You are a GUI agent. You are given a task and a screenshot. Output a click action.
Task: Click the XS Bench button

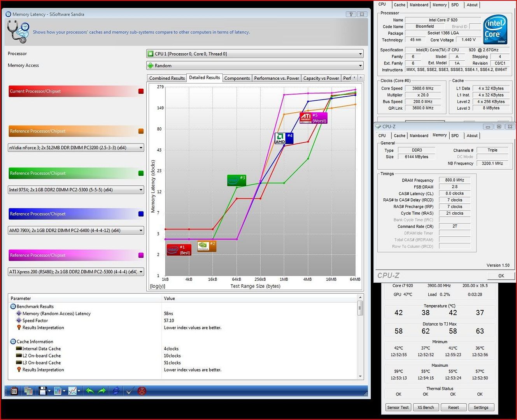pyautogui.click(x=426, y=408)
